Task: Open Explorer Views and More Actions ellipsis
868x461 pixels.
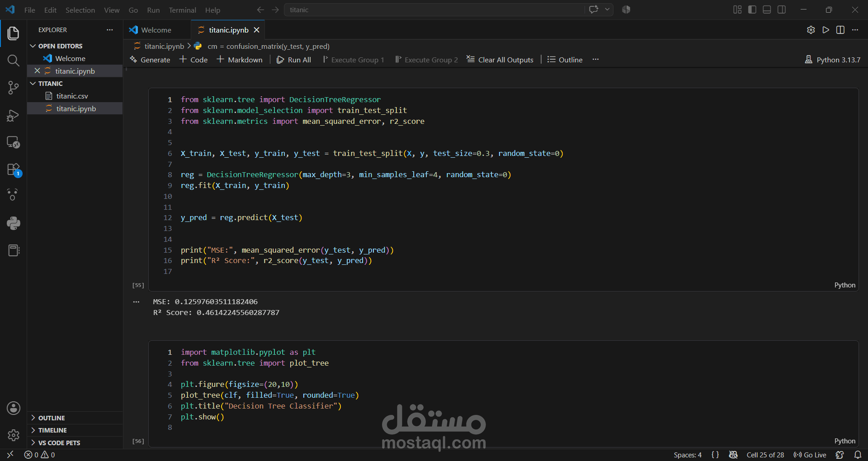Action: point(109,30)
